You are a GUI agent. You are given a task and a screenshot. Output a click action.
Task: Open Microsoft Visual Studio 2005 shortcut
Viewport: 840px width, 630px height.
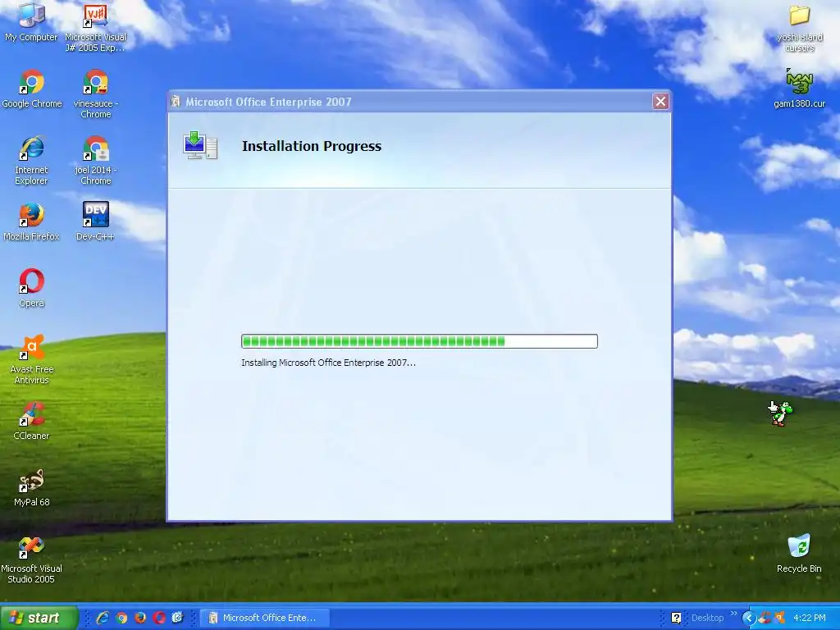[x=32, y=559]
